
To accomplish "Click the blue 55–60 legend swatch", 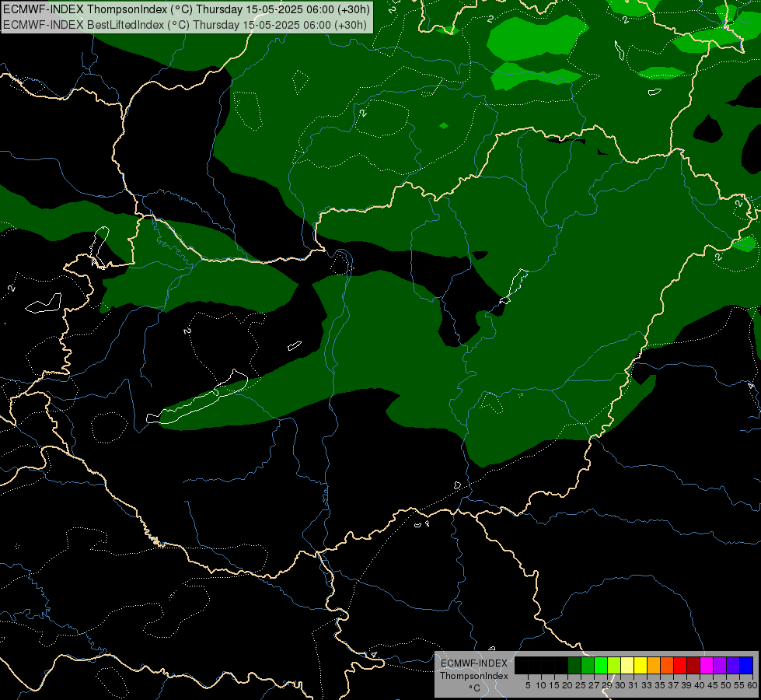I will [x=746, y=665].
